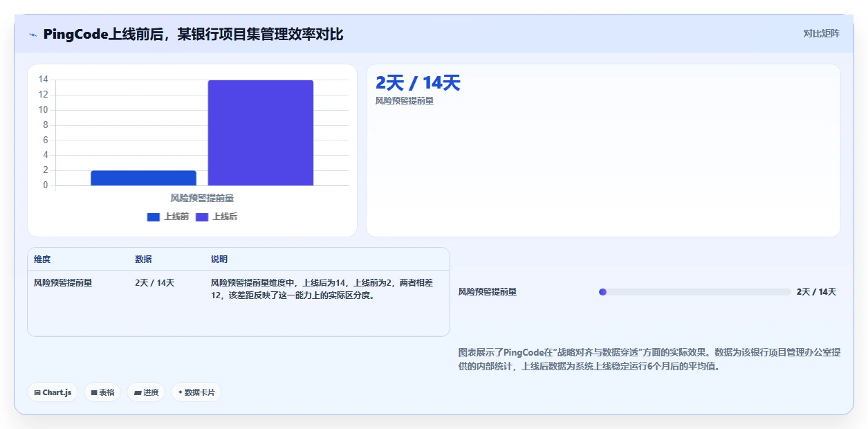Screen dimensions: 868x429
Task: Click the PingCode上线前后 page title
Action: click(x=193, y=34)
